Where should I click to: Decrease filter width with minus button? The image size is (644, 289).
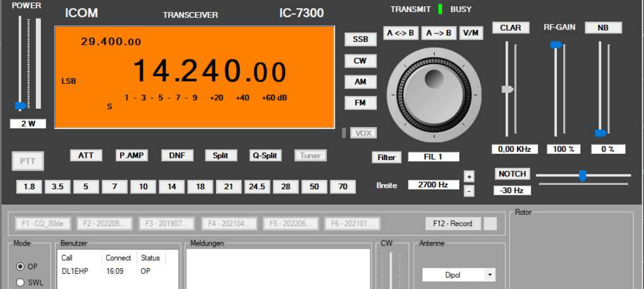point(469,191)
